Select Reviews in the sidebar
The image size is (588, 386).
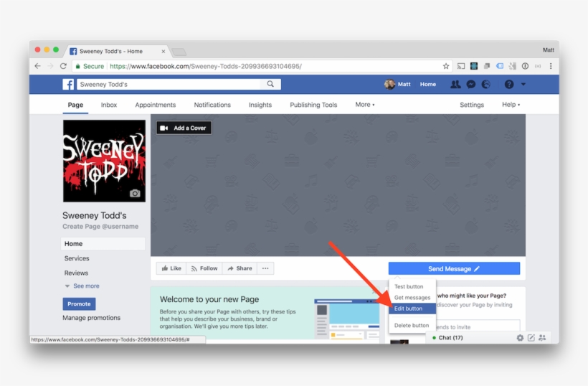pos(76,273)
